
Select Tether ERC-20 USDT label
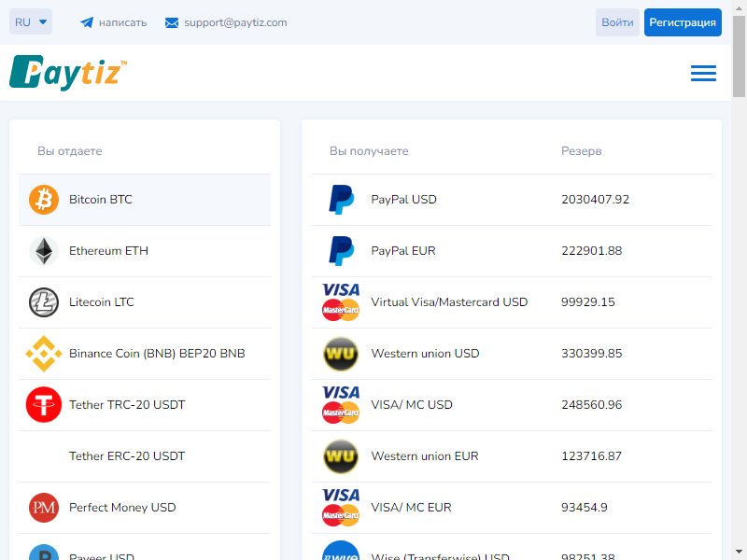pyautogui.click(x=127, y=456)
